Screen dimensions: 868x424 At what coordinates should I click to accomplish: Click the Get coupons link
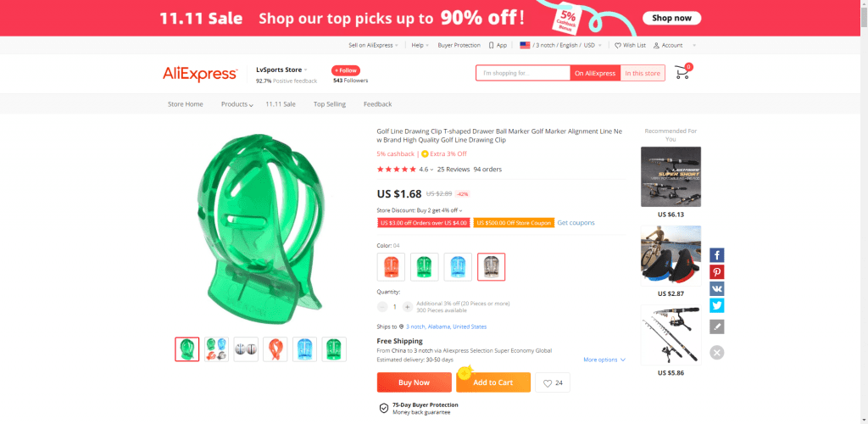[x=576, y=223]
